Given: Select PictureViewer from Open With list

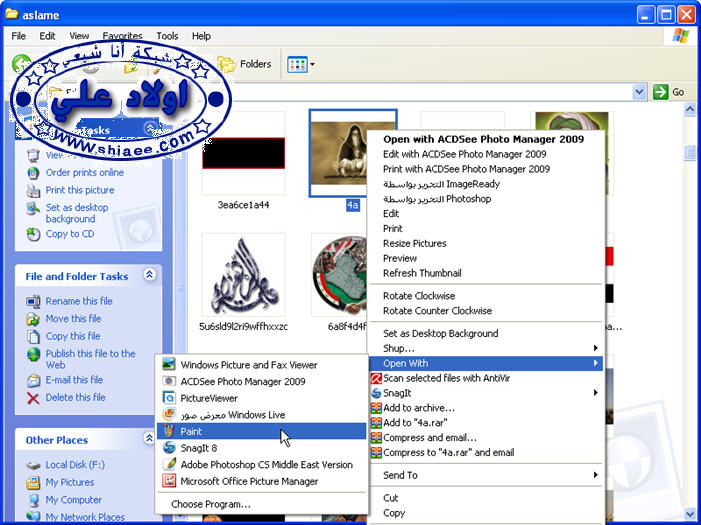Looking at the screenshot, I should 262,398.
